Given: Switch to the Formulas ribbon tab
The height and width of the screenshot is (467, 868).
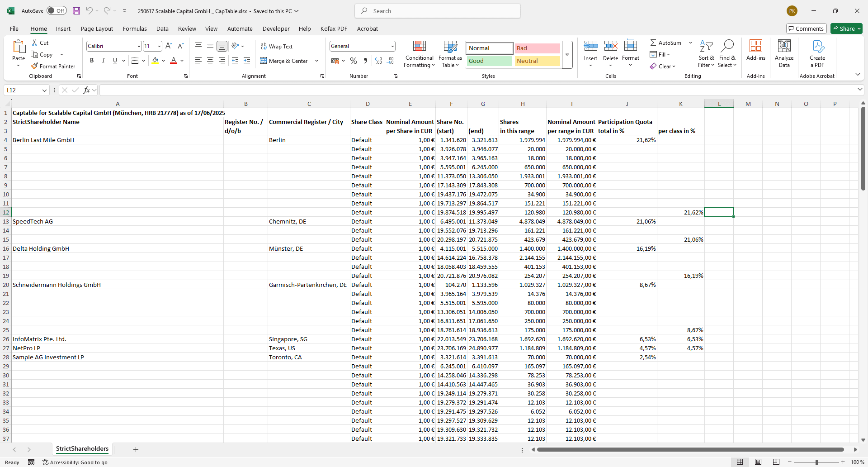Looking at the screenshot, I should tap(135, 29).
